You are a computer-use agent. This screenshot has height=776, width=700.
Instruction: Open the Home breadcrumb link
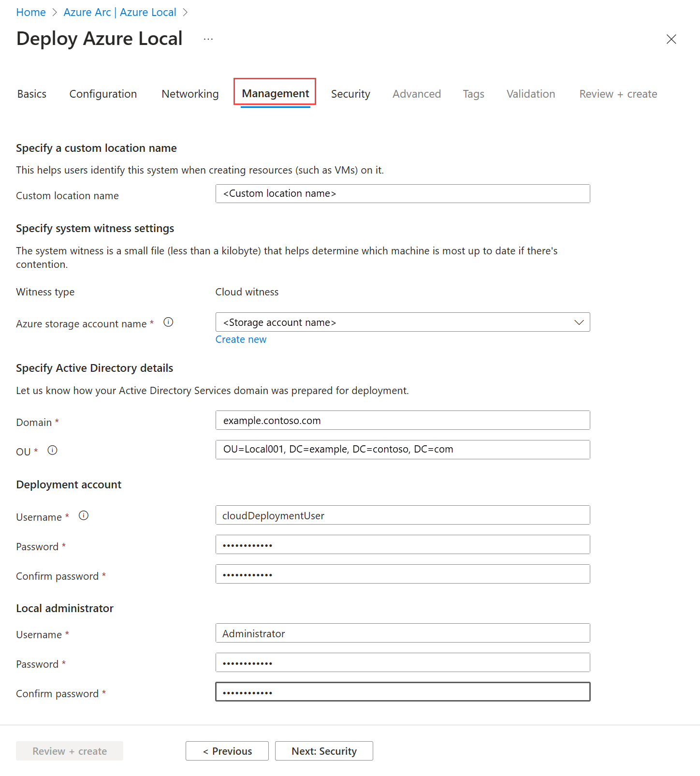coord(30,12)
